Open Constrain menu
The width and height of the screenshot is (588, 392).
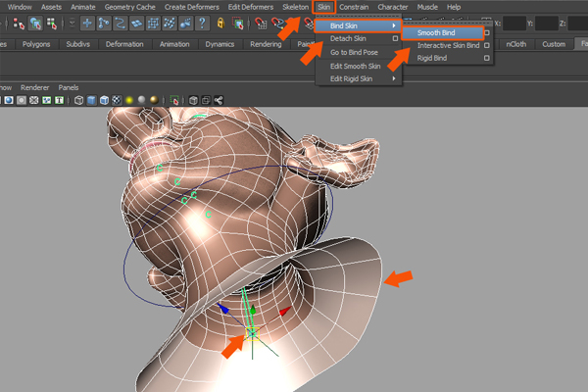pos(354,7)
